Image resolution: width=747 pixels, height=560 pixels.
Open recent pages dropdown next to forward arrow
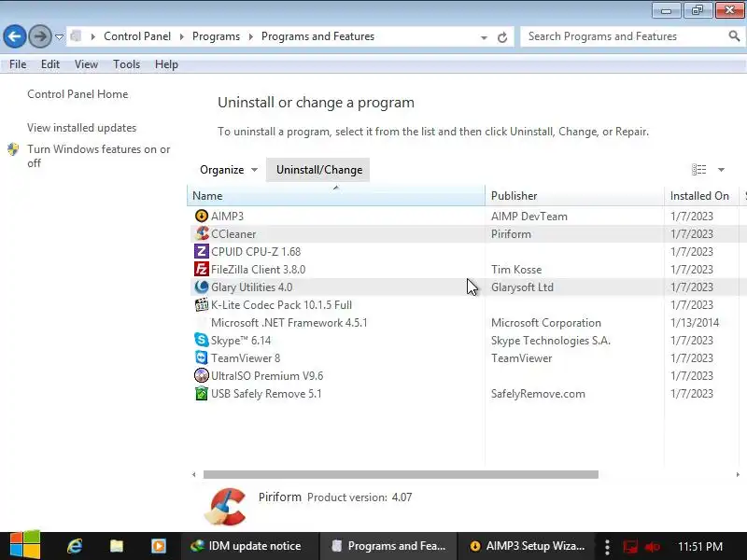point(59,37)
